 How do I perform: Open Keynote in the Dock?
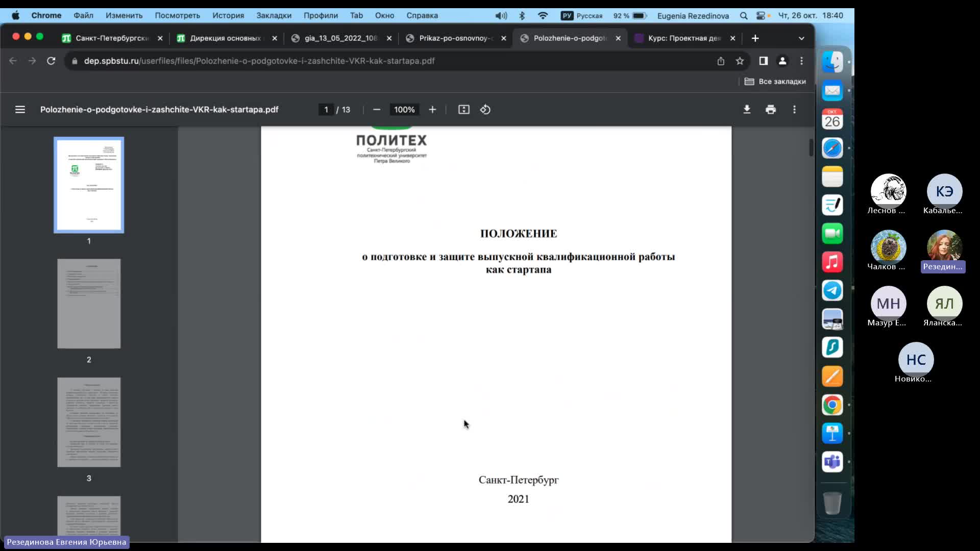832,434
